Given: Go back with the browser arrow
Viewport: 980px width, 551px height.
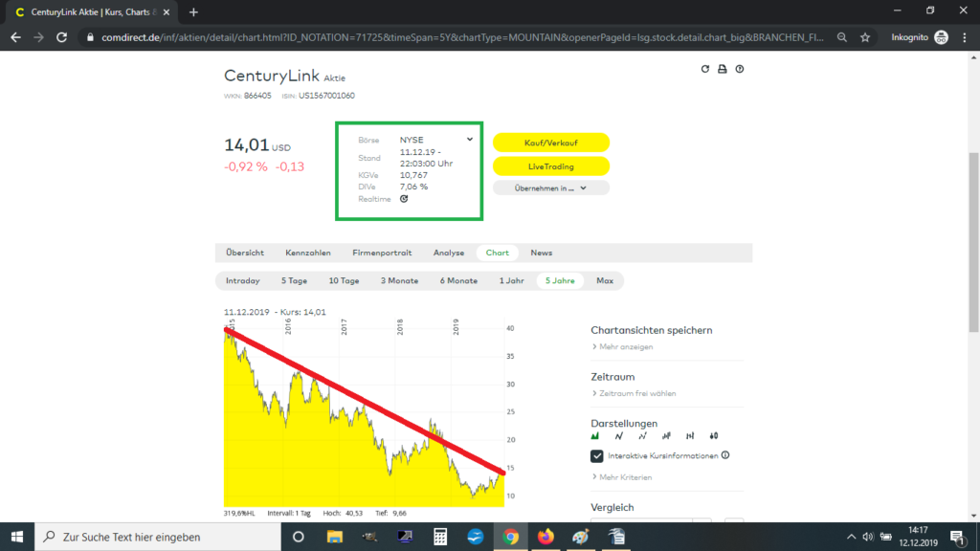Looking at the screenshot, I should (x=15, y=37).
